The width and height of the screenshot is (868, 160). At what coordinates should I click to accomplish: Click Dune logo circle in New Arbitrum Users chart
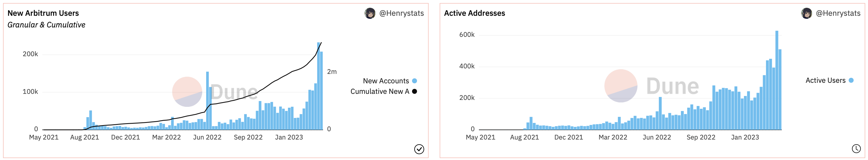pyautogui.click(x=187, y=92)
